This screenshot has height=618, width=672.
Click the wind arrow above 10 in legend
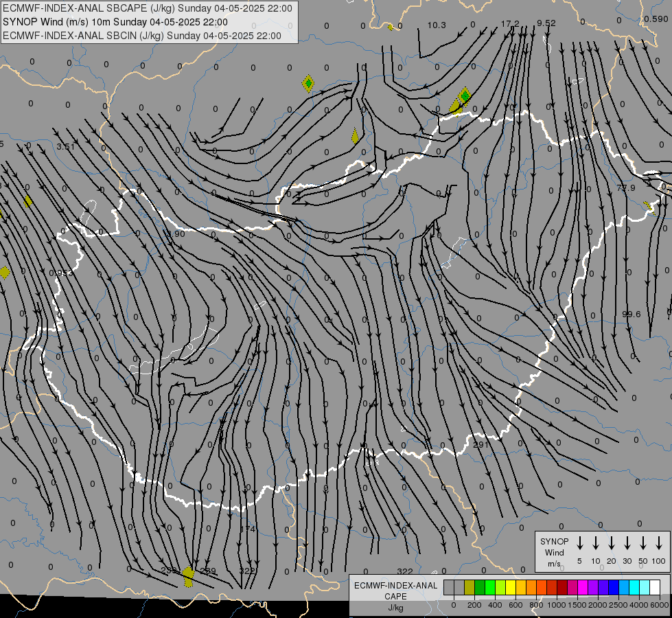pos(595,543)
